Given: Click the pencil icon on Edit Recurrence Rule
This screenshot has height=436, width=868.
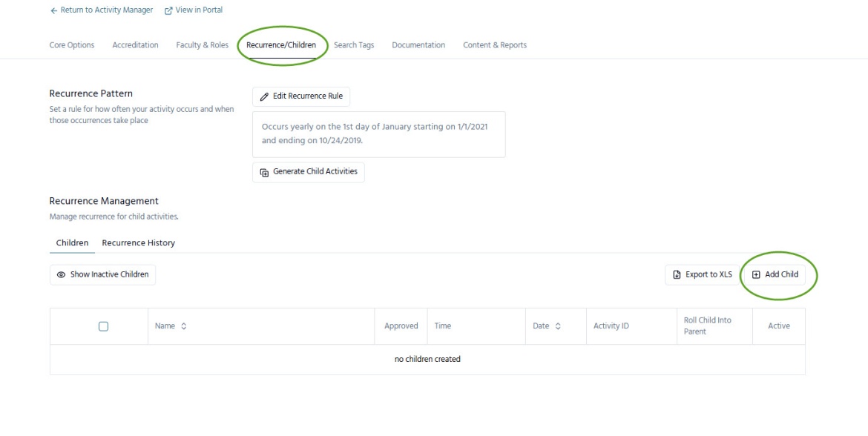Looking at the screenshot, I should 264,96.
